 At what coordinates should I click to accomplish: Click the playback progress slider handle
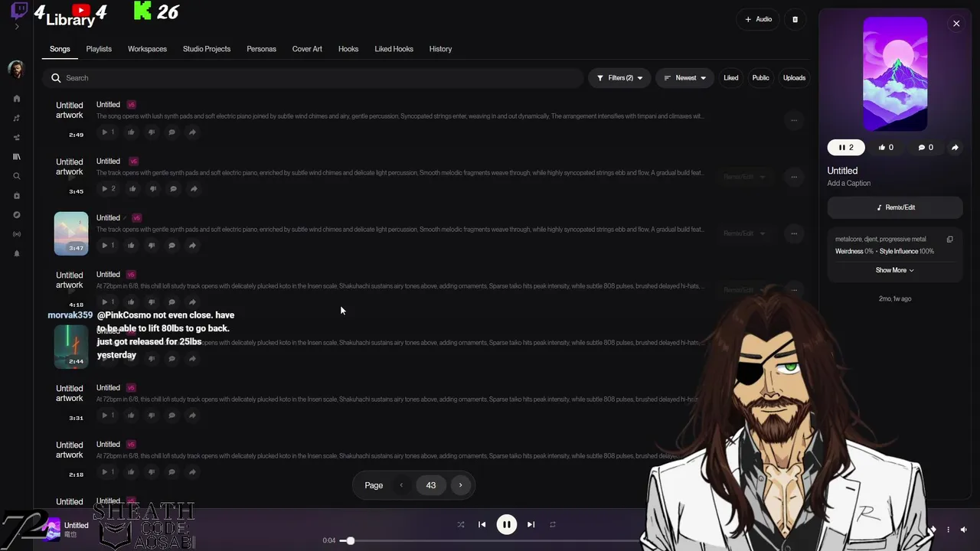coord(350,541)
